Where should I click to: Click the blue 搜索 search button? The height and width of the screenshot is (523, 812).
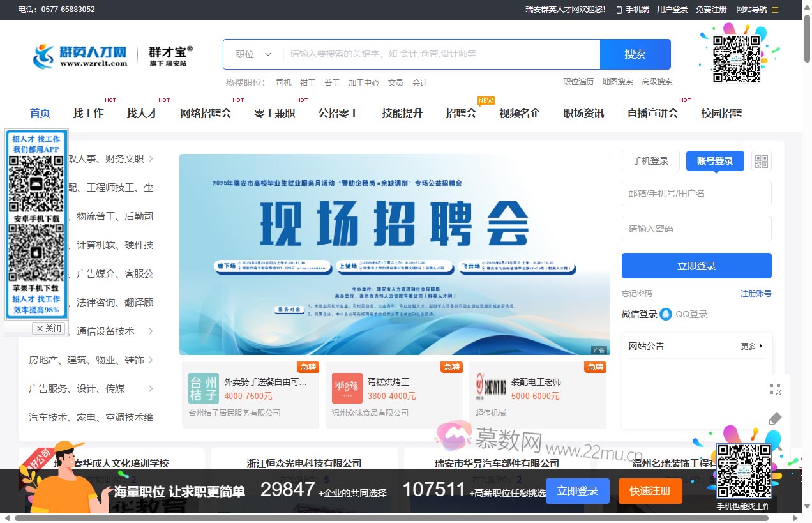[x=635, y=54]
